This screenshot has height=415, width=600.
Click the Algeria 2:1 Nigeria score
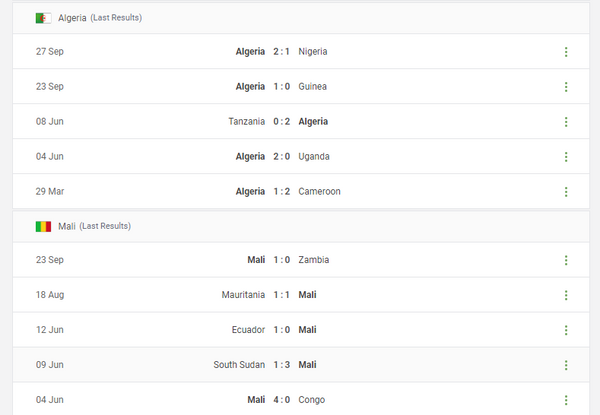281,52
